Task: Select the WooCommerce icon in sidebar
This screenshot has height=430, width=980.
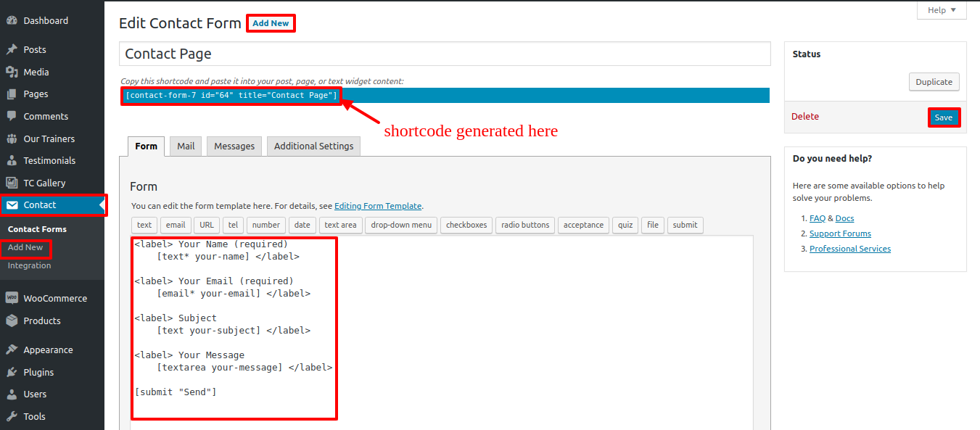Action: pos(12,298)
